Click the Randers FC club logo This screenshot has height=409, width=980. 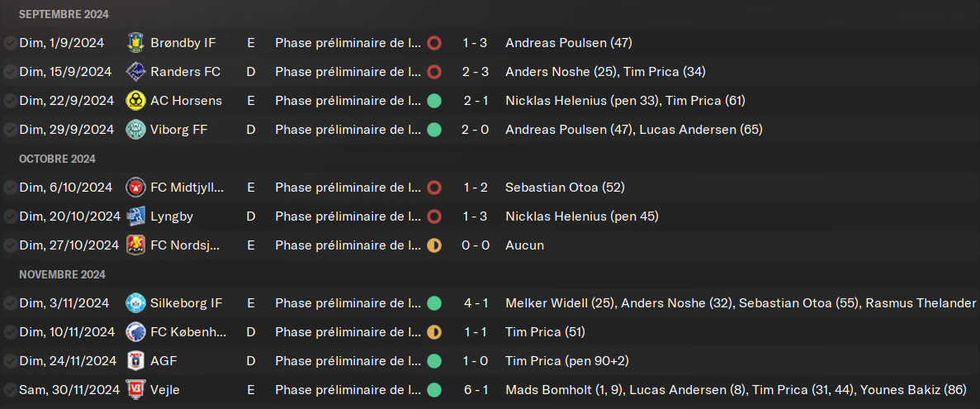point(135,72)
